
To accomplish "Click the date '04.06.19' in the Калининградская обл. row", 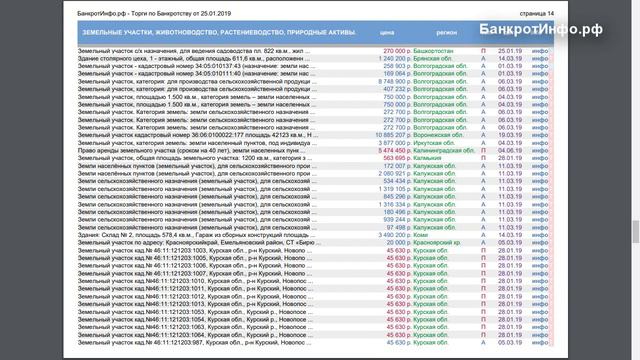I will click(x=510, y=151).
